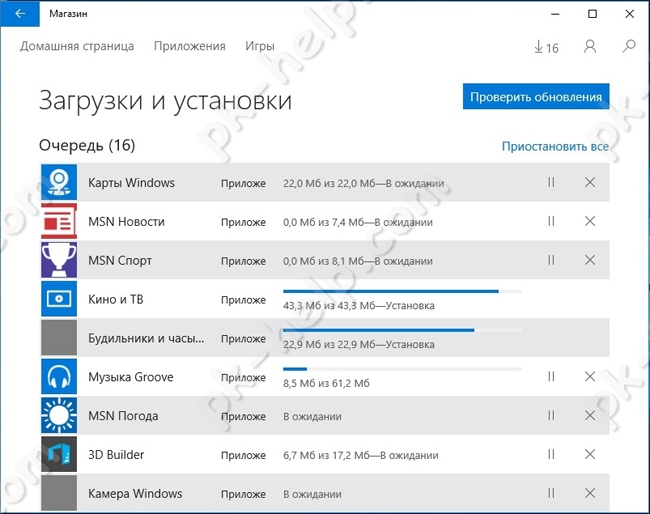Select the MSN Погода app name

pos(123,416)
